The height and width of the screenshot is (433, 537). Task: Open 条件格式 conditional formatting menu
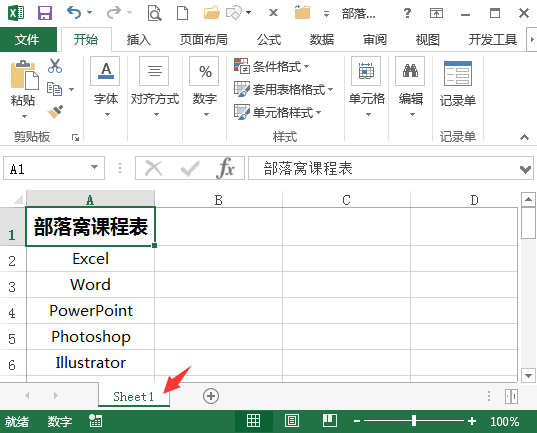tap(272, 66)
